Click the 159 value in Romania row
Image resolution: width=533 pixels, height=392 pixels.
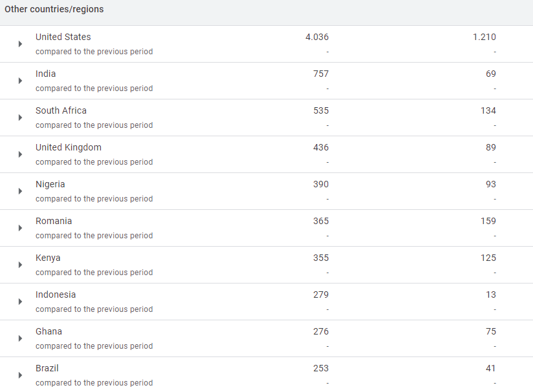[488, 221]
